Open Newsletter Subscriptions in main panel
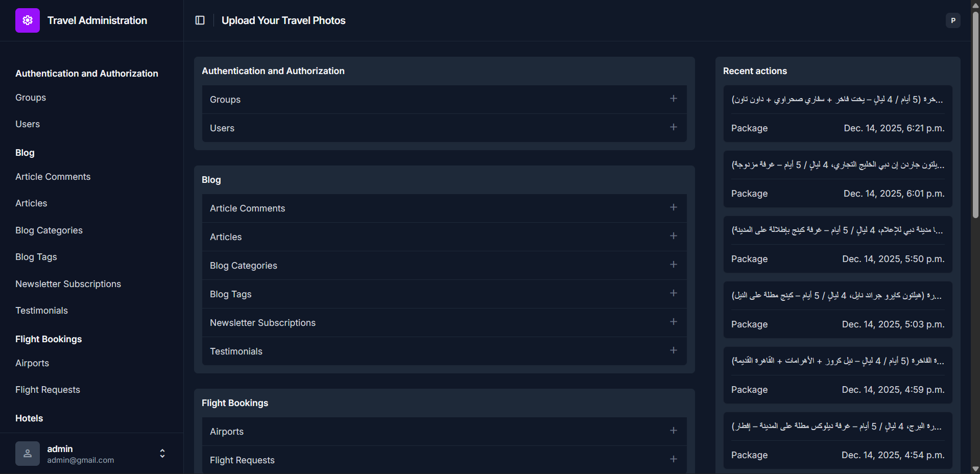 tap(262, 323)
